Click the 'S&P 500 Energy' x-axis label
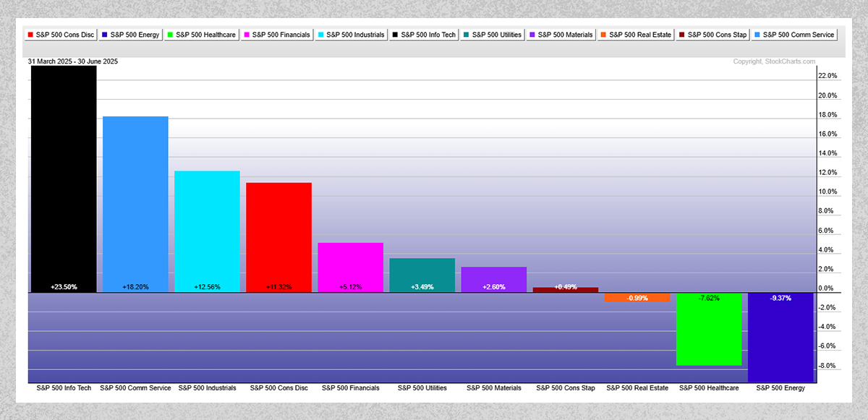Viewport: 868px width, 420px height. click(x=780, y=388)
